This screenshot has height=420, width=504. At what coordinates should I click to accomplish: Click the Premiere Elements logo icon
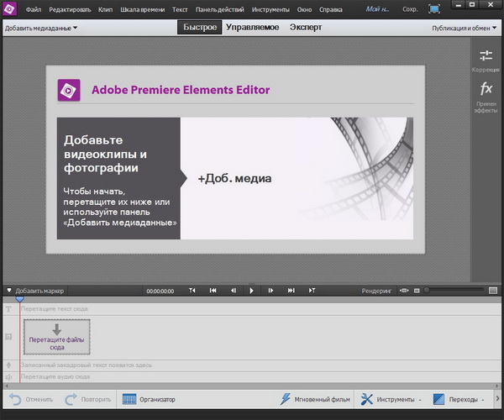[10, 9]
